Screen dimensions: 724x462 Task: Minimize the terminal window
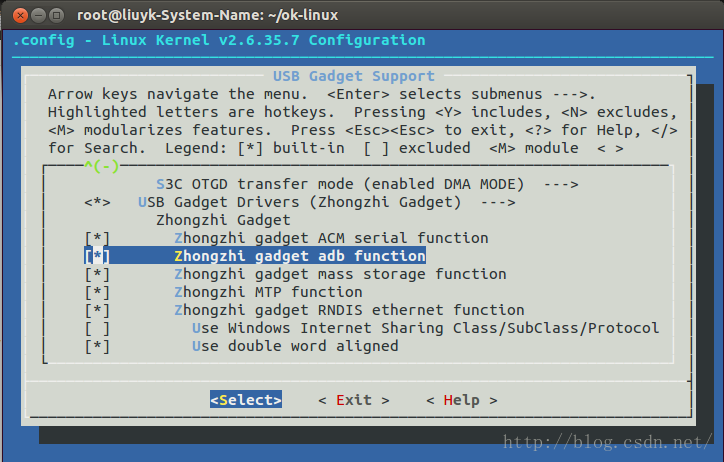pyautogui.click(x=38, y=16)
